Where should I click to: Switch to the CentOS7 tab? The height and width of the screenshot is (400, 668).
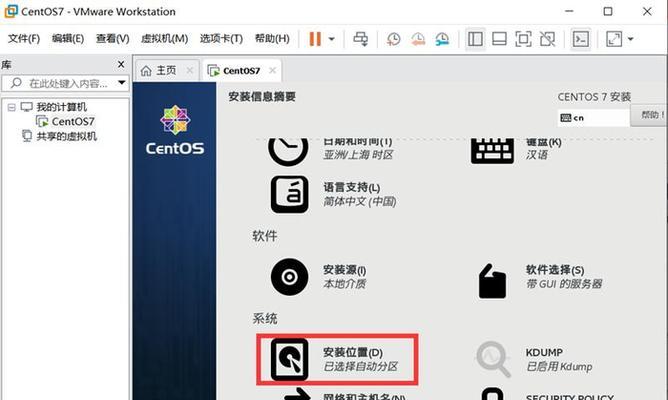tap(242, 71)
